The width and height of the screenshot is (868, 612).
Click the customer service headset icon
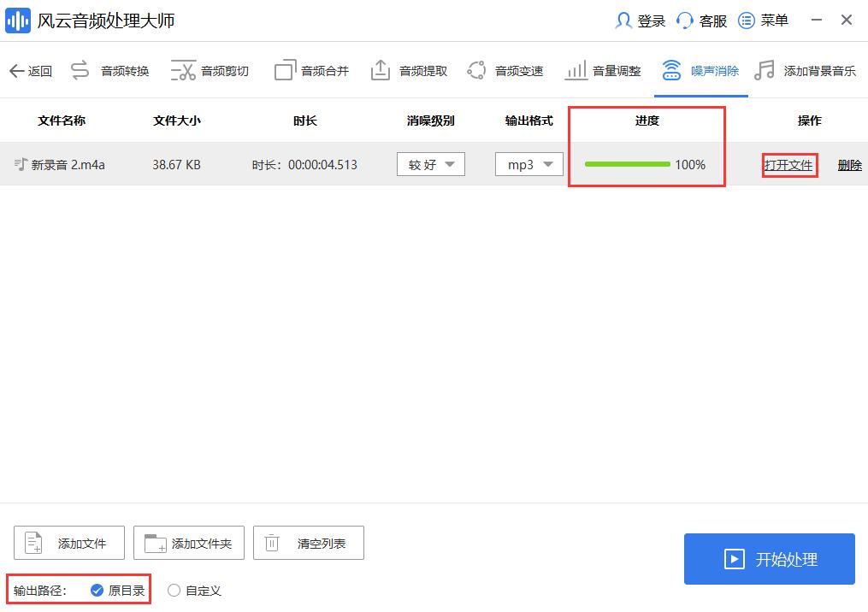(685, 21)
